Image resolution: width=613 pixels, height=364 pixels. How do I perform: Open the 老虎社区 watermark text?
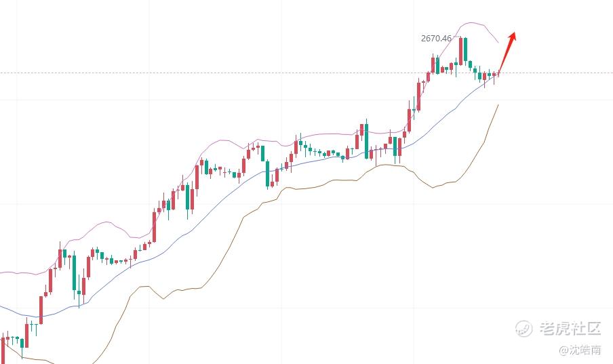tap(570, 328)
